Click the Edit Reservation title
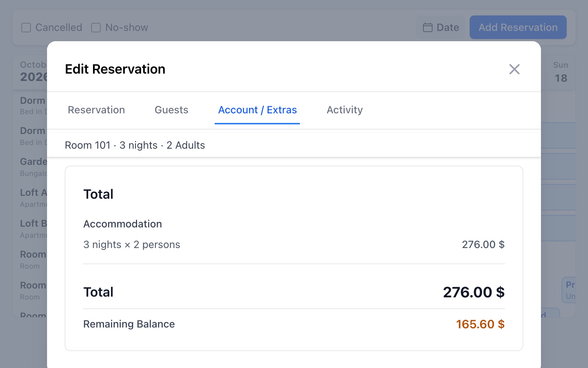 [x=115, y=69]
